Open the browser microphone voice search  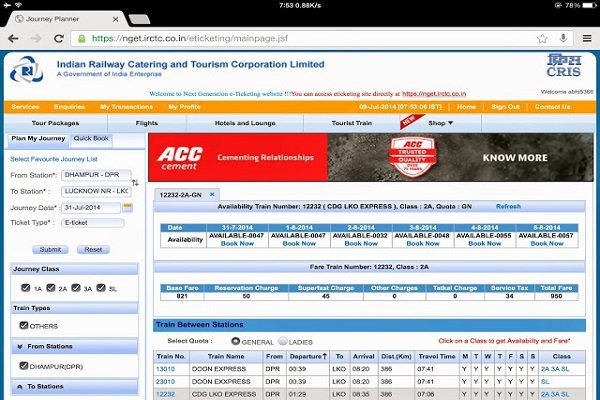564,39
